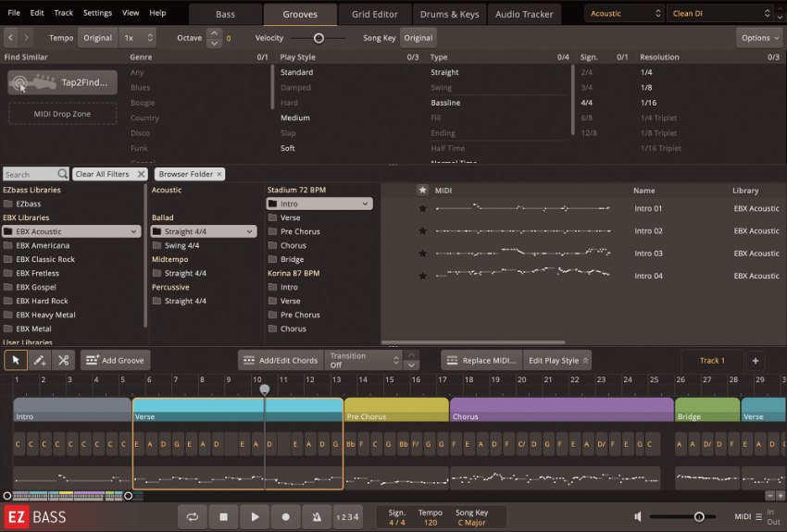The height and width of the screenshot is (532, 787).
Task: Click the Add Groove button
Action: (116, 360)
